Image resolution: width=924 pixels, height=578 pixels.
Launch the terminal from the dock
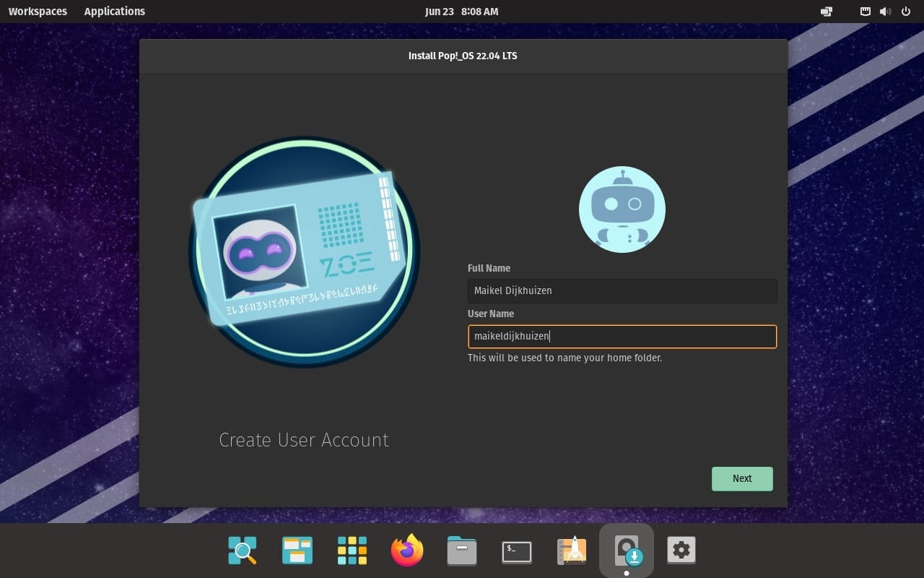(516, 550)
